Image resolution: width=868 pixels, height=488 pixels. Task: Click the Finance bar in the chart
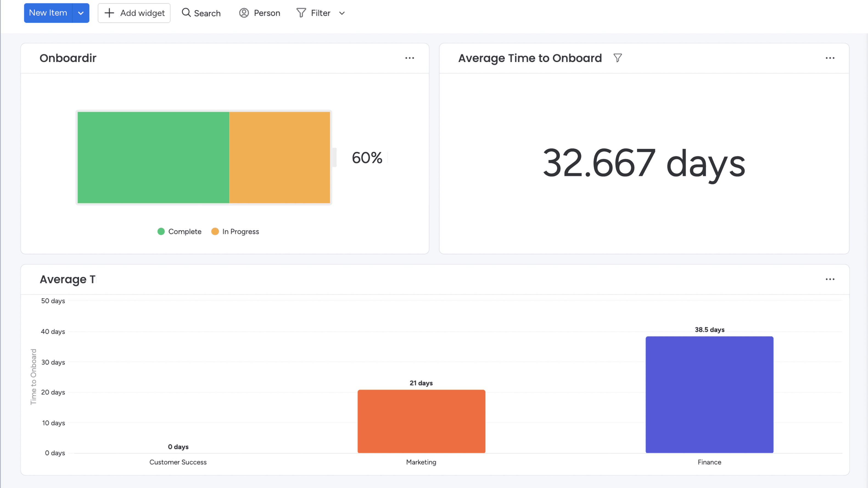709,394
